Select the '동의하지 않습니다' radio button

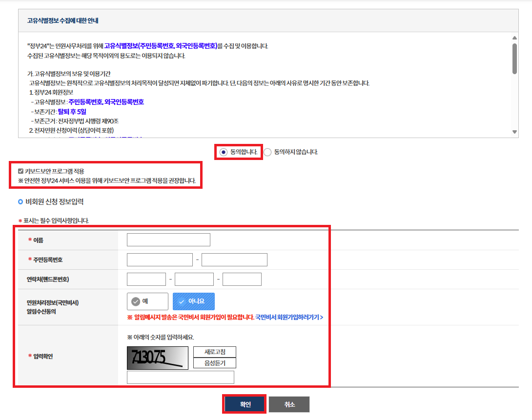pos(267,152)
